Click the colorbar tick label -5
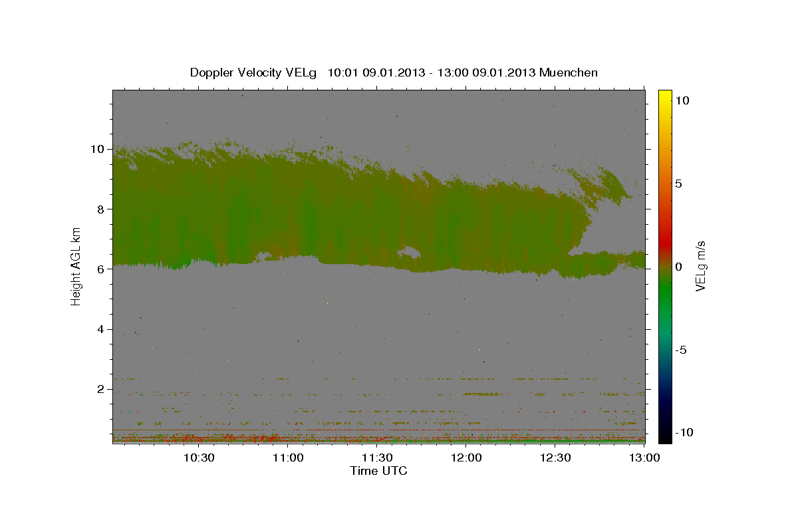The height and width of the screenshot is (532, 798). [680, 350]
